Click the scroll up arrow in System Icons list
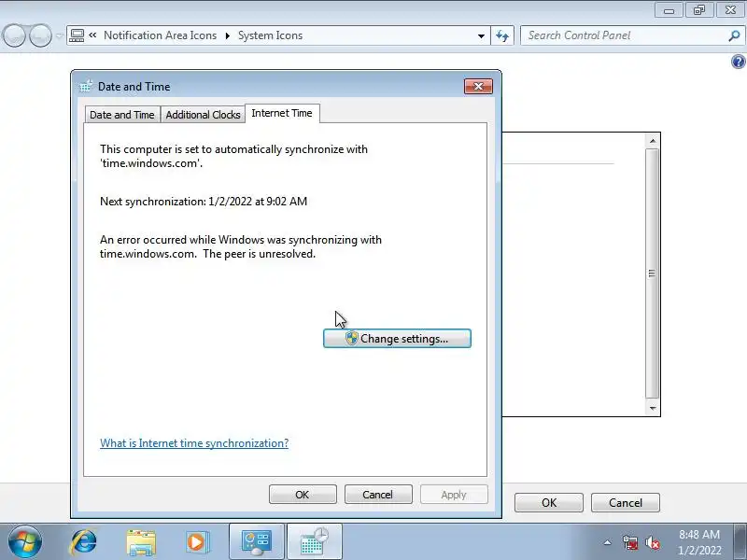 (652, 141)
